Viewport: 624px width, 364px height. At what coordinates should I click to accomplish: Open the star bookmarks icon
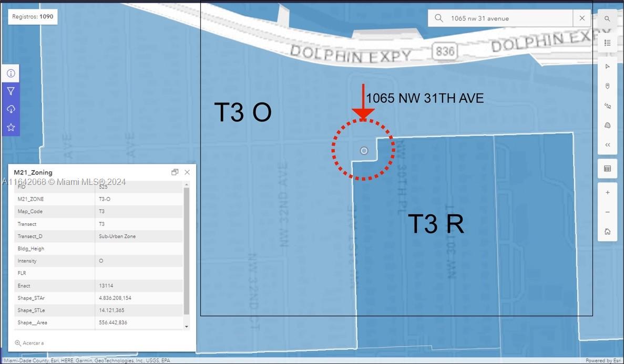11,127
